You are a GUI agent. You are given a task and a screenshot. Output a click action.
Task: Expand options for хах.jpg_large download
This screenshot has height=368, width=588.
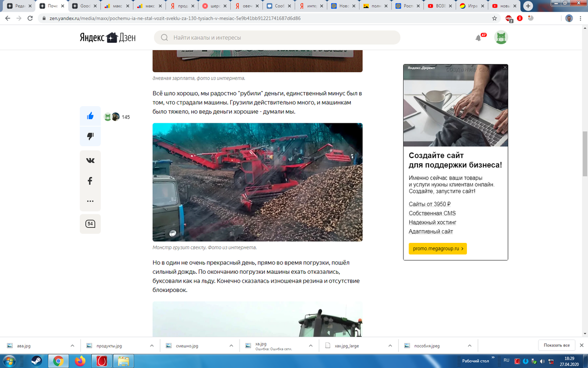click(x=391, y=345)
